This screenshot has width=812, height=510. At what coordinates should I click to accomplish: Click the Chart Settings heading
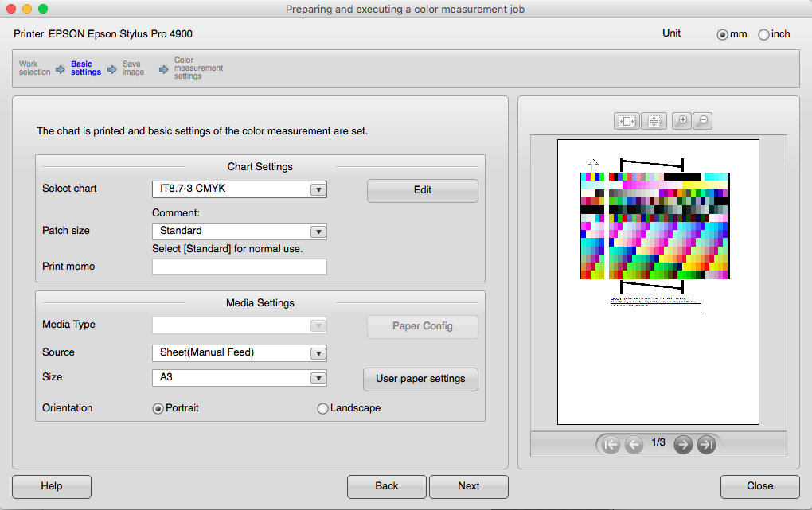coord(260,167)
